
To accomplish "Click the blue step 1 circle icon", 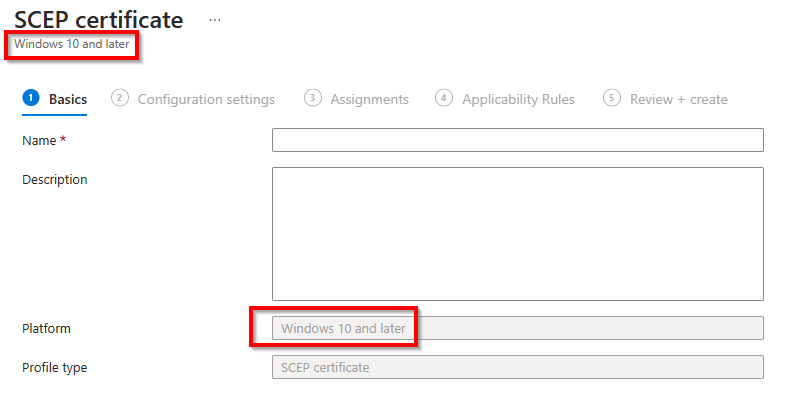I will 31,98.
